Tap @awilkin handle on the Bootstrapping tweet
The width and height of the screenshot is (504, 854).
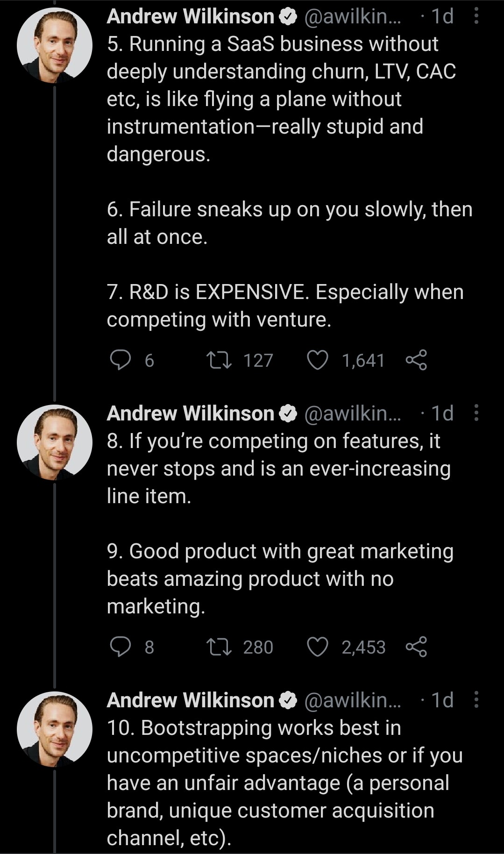(x=353, y=700)
